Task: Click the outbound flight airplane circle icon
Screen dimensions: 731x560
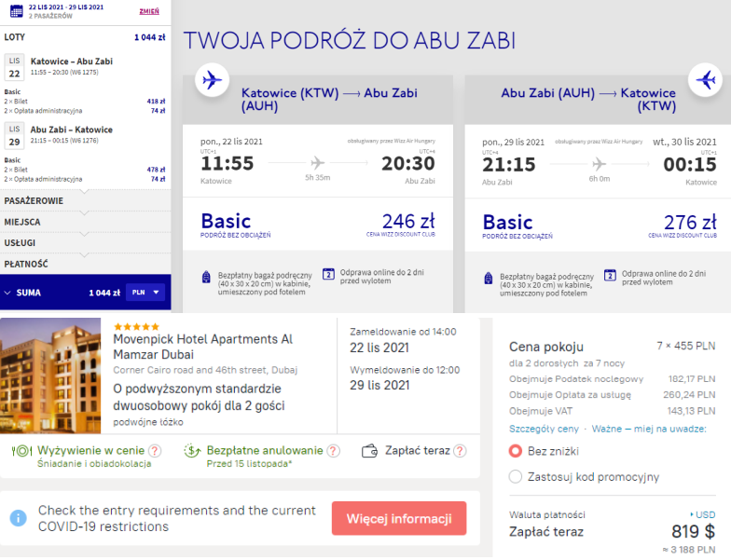Action: [213, 80]
